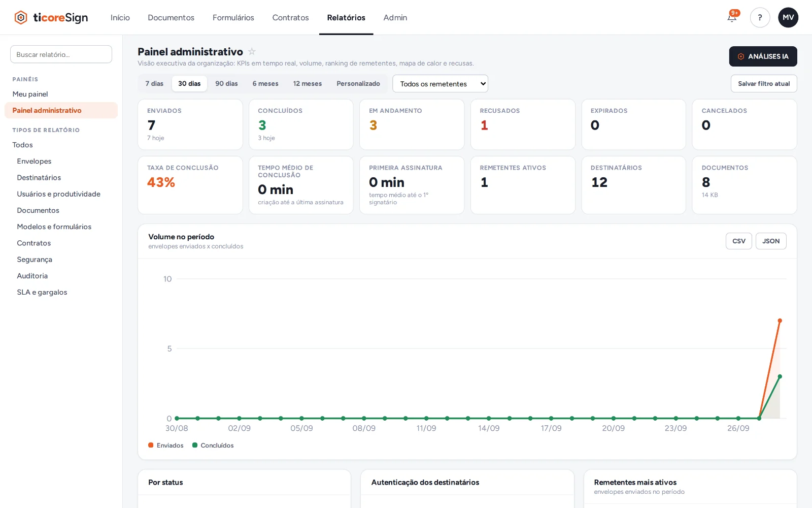Select the 30 dias period

(x=189, y=83)
